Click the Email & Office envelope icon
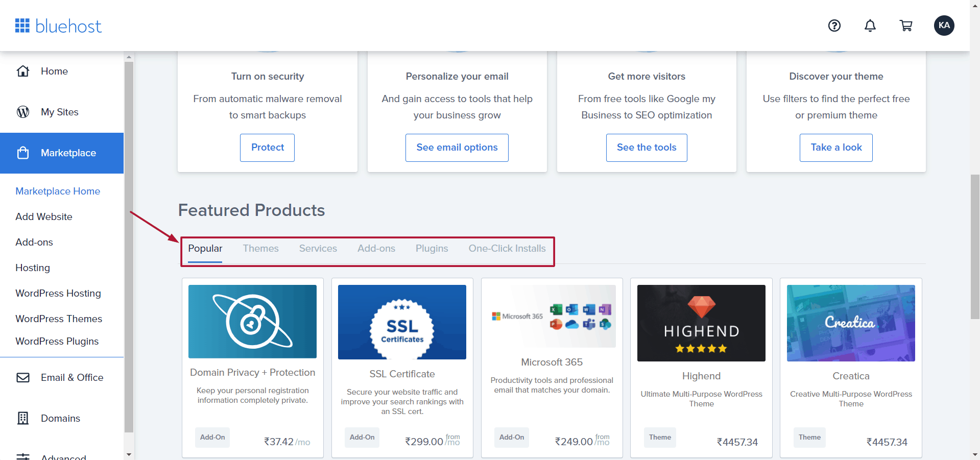The image size is (980, 460). tap(23, 377)
